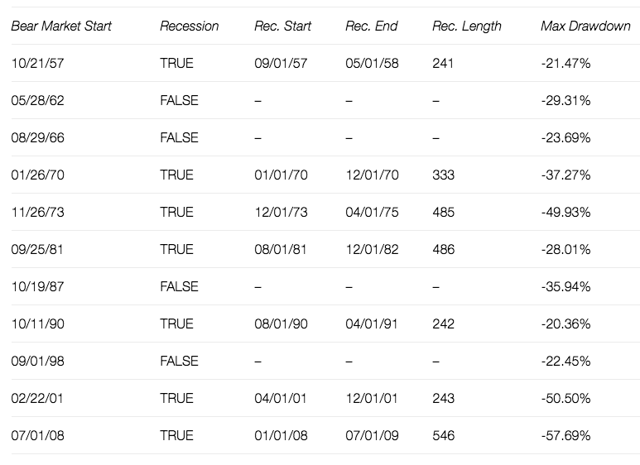Click the -57.69% max drawdown value
The height and width of the screenshot is (465, 640).
[x=566, y=436]
